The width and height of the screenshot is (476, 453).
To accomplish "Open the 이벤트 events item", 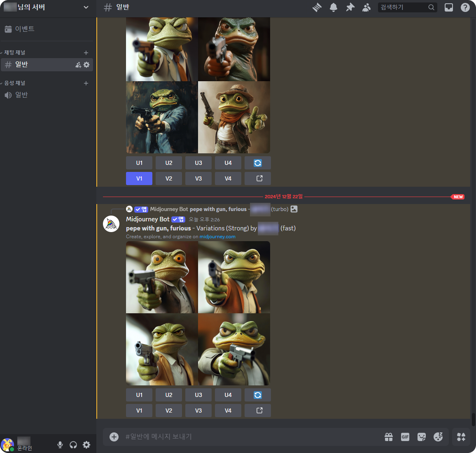I will pos(47,29).
